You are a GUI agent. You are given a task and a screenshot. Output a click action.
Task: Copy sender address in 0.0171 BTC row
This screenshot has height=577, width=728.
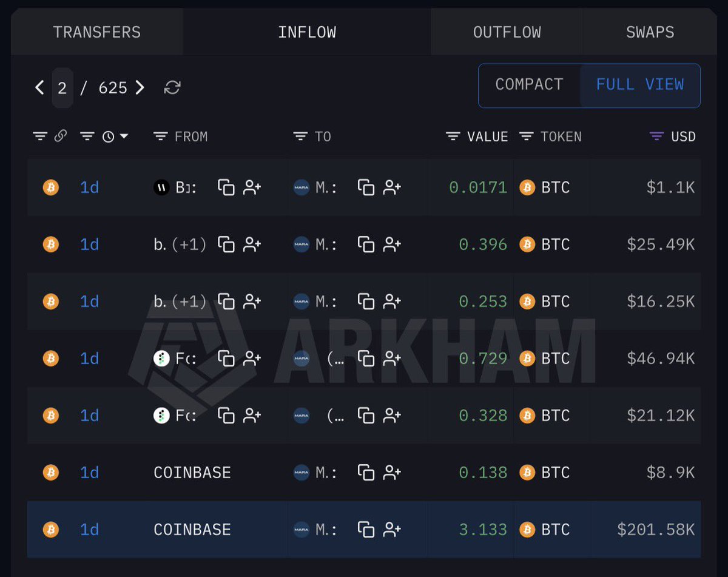[226, 187]
